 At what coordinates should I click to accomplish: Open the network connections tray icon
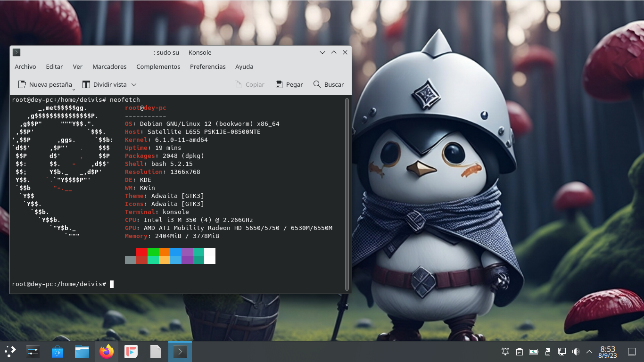[x=561, y=352]
